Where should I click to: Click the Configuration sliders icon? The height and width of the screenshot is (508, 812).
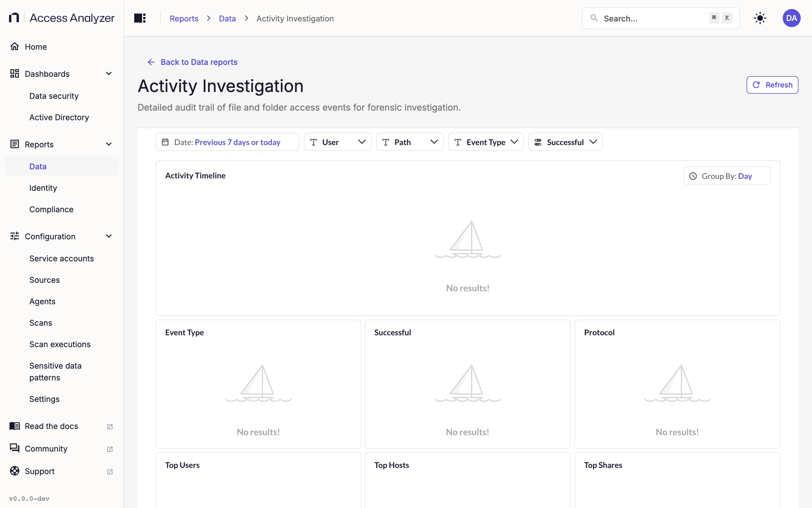(x=14, y=236)
